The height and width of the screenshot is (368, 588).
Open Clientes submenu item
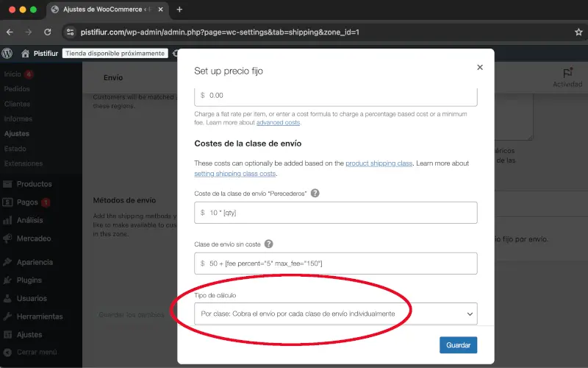click(x=17, y=104)
